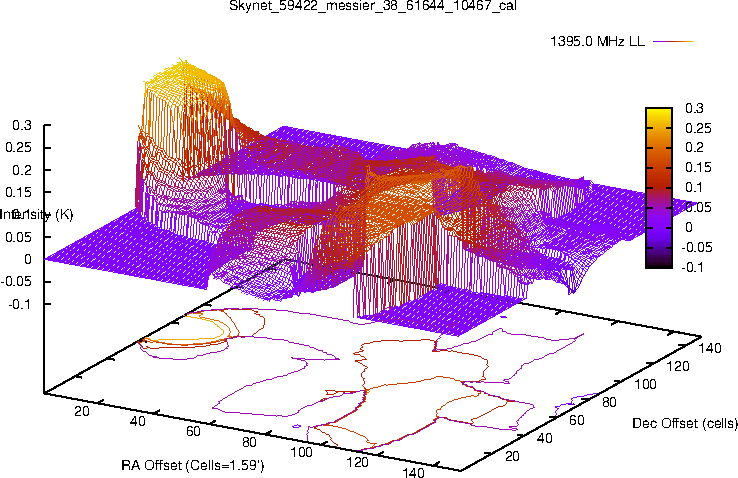Pick Dec Offset axis tick 80
The height and width of the screenshot is (478, 738).
(x=609, y=402)
